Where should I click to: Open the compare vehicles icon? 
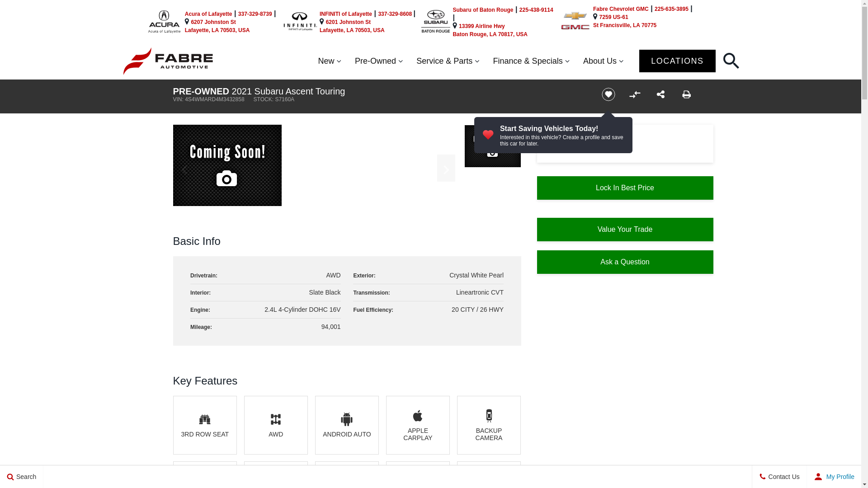pyautogui.click(x=634, y=94)
